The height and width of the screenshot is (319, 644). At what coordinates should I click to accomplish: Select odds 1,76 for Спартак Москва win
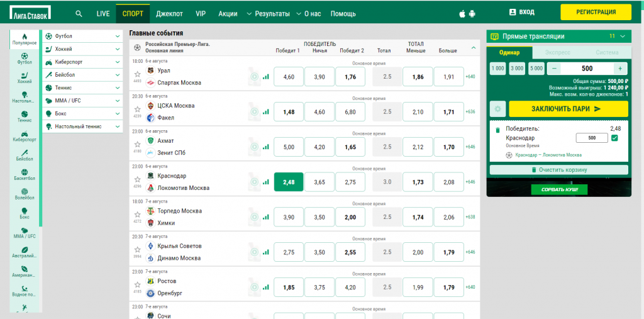tap(351, 77)
